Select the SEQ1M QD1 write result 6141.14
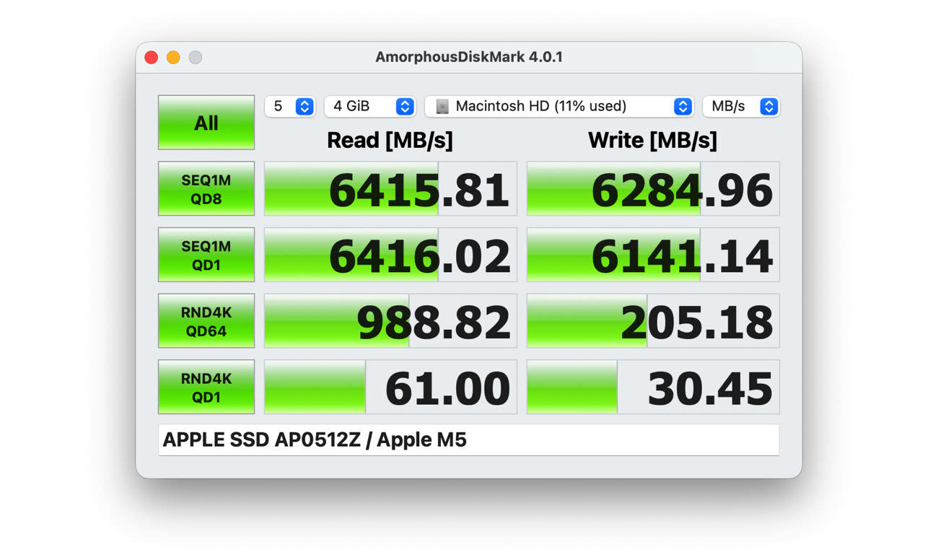Screen dimensions: 938x560 (653, 255)
